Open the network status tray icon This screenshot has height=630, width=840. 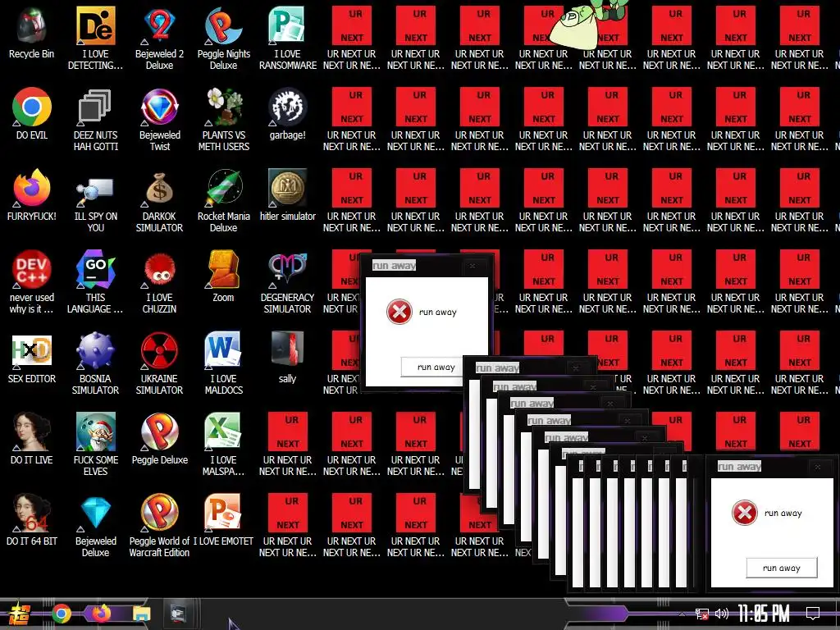[702, 614]
